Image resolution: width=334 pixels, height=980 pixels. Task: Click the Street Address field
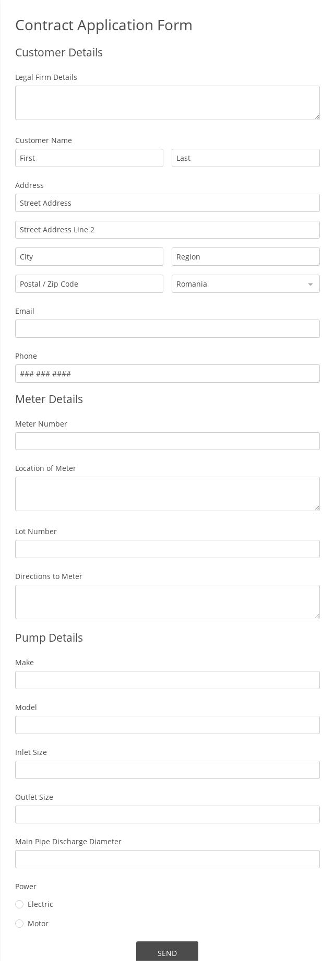(167, 203)
